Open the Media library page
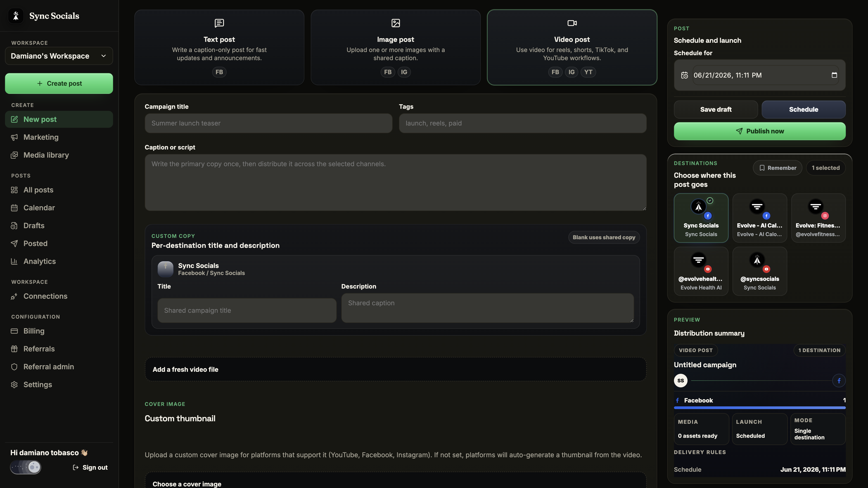The height and width of the screenshot is (488, 868). pos(59,155)
